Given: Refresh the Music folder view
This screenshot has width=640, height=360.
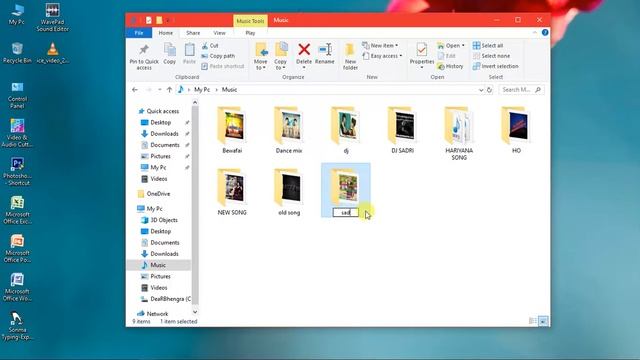Looking at the screenshot, I should 489,90.
